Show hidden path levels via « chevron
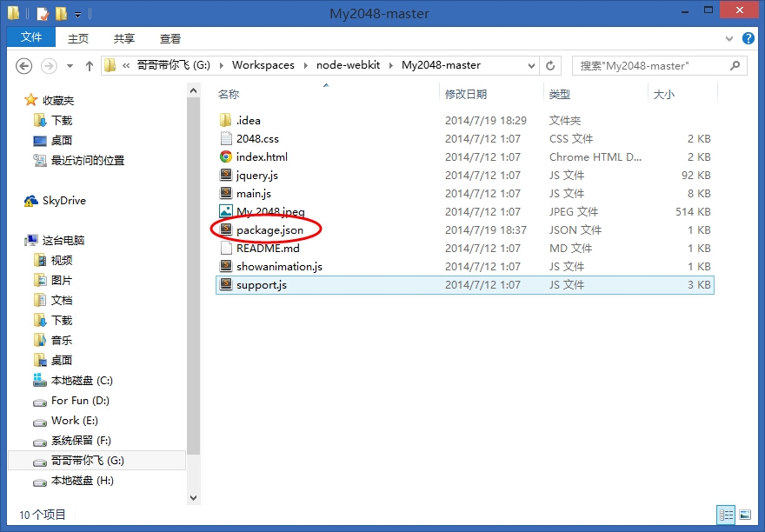765x532 pixels. 126,65
